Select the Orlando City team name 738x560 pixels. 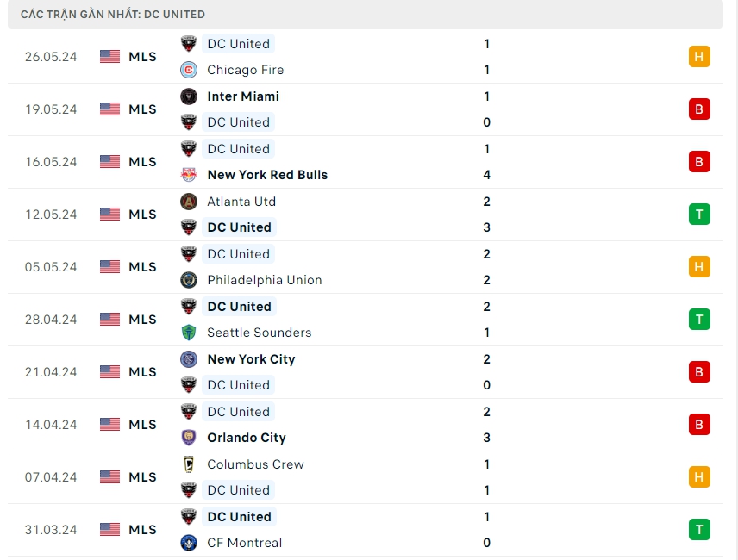(247, 438)
